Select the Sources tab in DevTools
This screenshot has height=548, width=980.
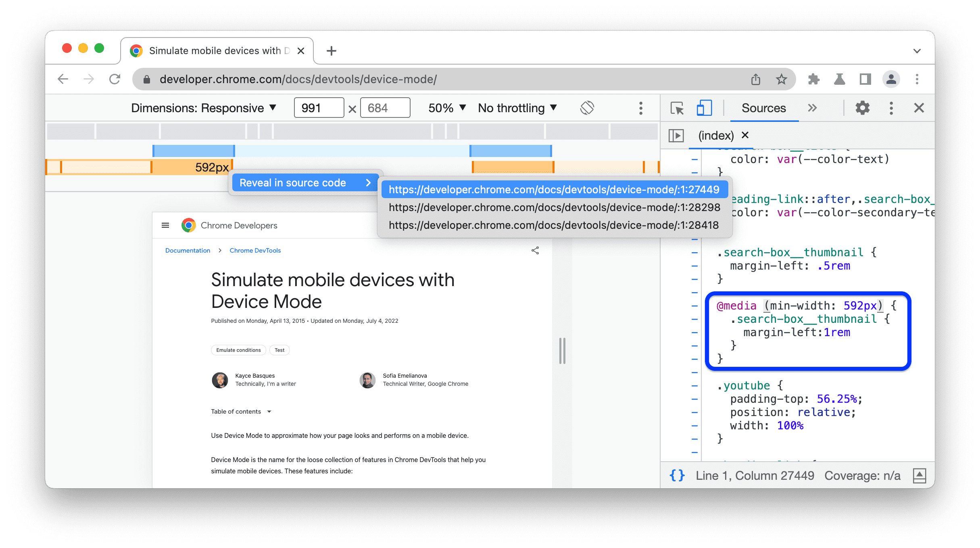point(764,108)
